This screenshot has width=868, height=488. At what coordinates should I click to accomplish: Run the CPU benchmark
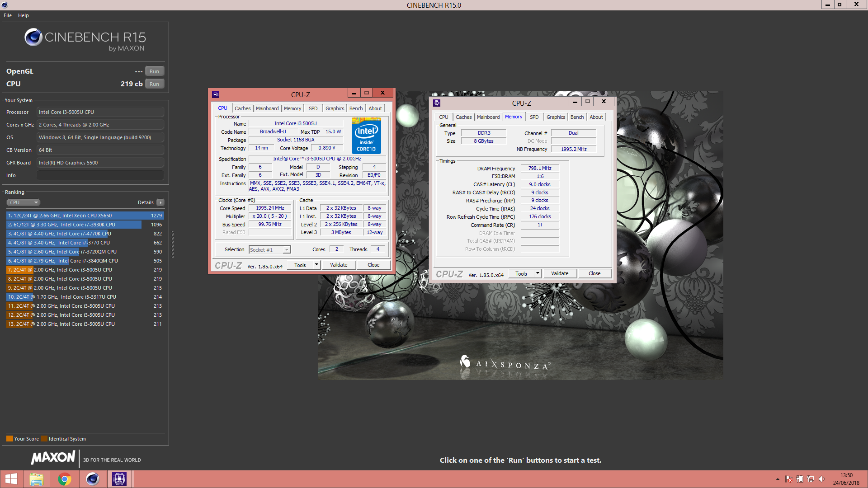155,84
